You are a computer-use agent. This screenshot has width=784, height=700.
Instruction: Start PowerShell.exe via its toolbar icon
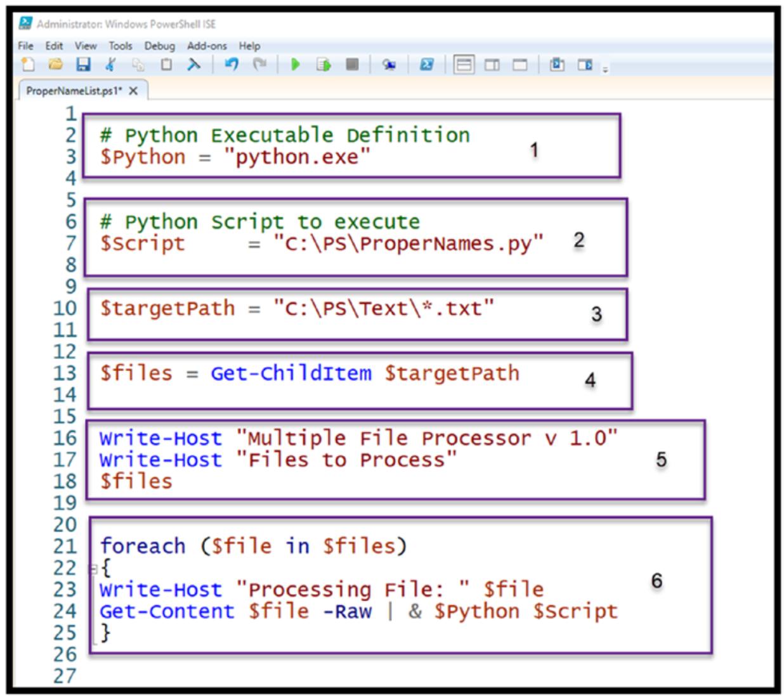click(x=428, y=65)
